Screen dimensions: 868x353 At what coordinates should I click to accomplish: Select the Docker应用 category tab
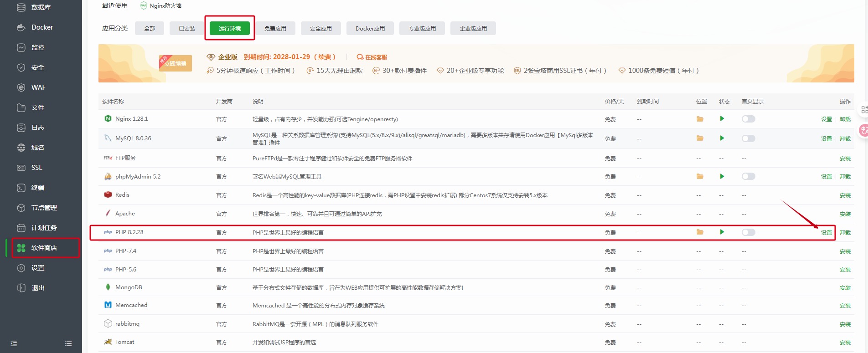pos(370,28)
